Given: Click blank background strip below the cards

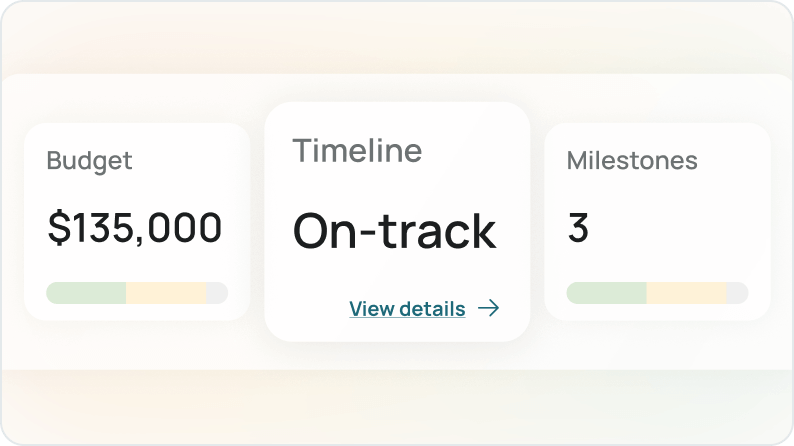Looking at the screenshot, I should (x=397, y=405).
